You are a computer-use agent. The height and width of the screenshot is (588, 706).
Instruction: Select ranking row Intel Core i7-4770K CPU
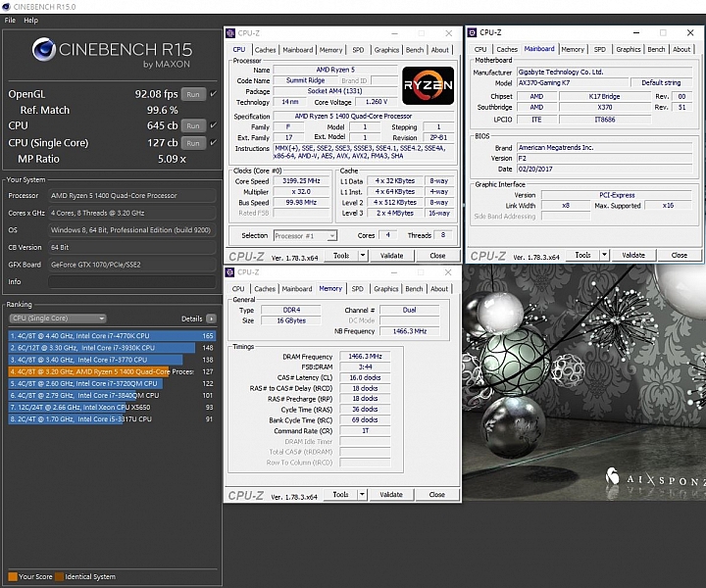[x=112, y=335]
